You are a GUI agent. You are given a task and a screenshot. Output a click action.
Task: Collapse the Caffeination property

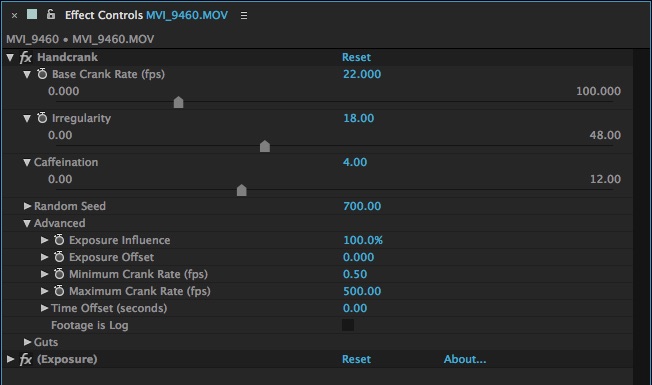[x=27, y=163]
